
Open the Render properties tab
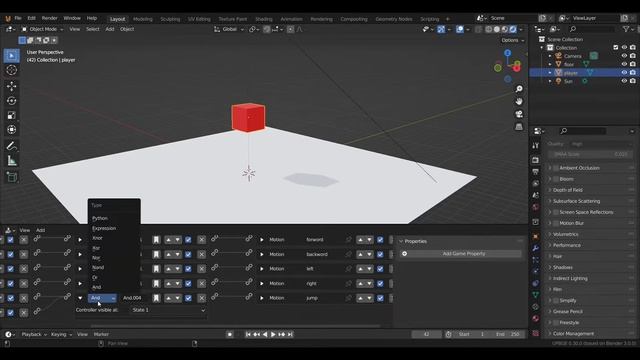pos(536,160)
